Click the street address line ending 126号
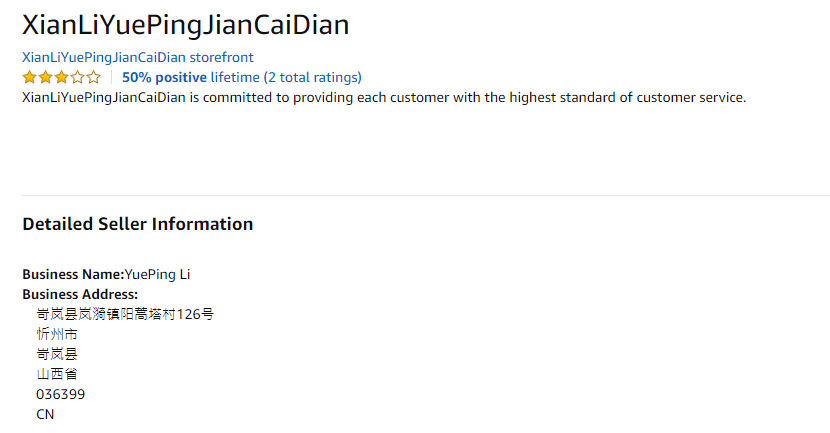The width and height of the screenshot is (830, 433). click(125, 314)
